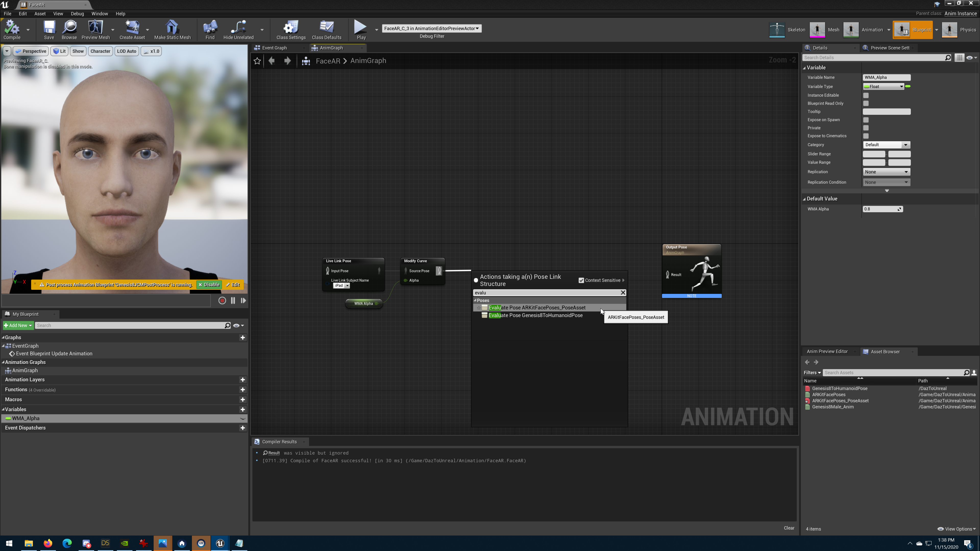Screen dimensions: 980x551
Task: Pause the preview animation
Action: click(233, 300)
